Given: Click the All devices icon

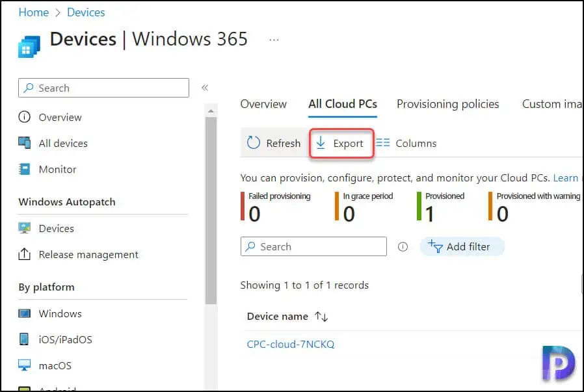Looking at the screenshot, I should point(25,142).
